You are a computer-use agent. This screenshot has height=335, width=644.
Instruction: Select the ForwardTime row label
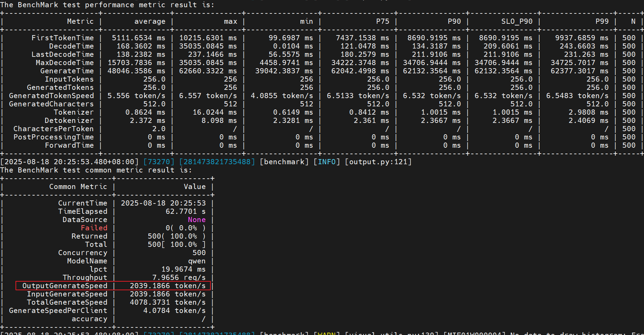pyautogui.click(x=69, y=145)
